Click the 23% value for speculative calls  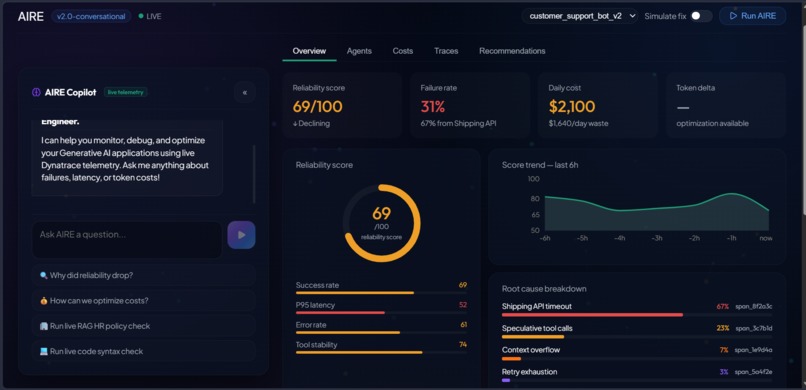point(723,328)
